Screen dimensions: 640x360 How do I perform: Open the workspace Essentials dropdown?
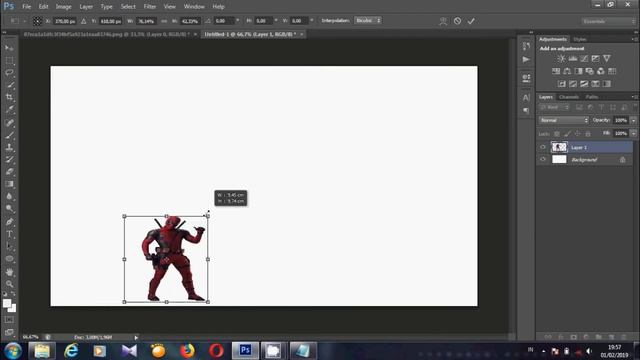tap(608, 21)
